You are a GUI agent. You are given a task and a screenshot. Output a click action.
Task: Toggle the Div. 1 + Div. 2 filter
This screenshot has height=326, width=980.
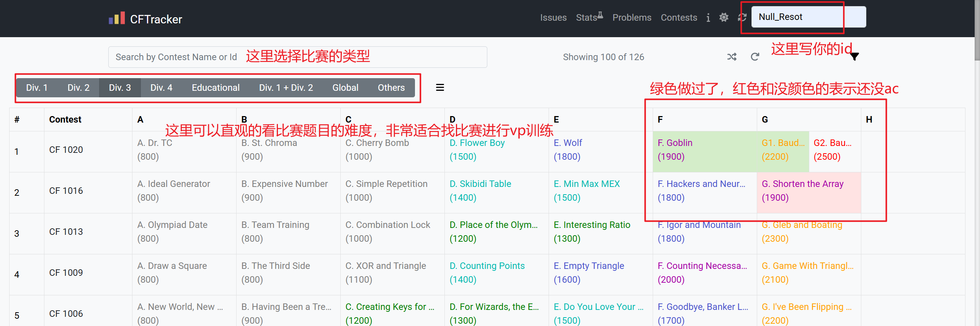pyautogui.click(x=286, y=88)
